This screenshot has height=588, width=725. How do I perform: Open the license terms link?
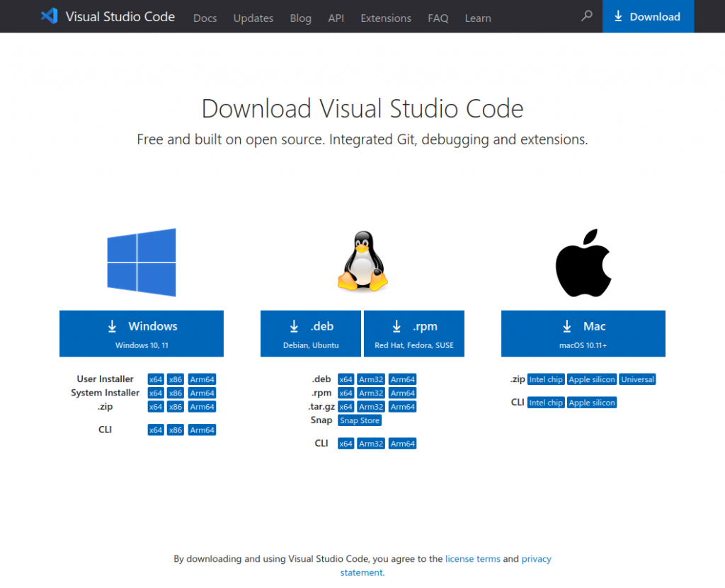[x=472, y=559]
